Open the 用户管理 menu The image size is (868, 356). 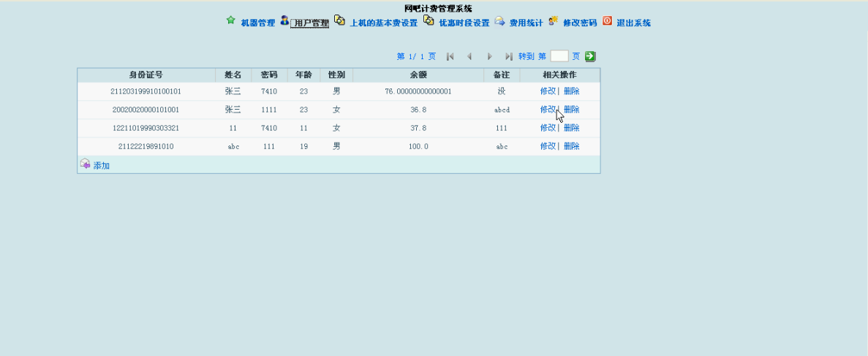309,23
